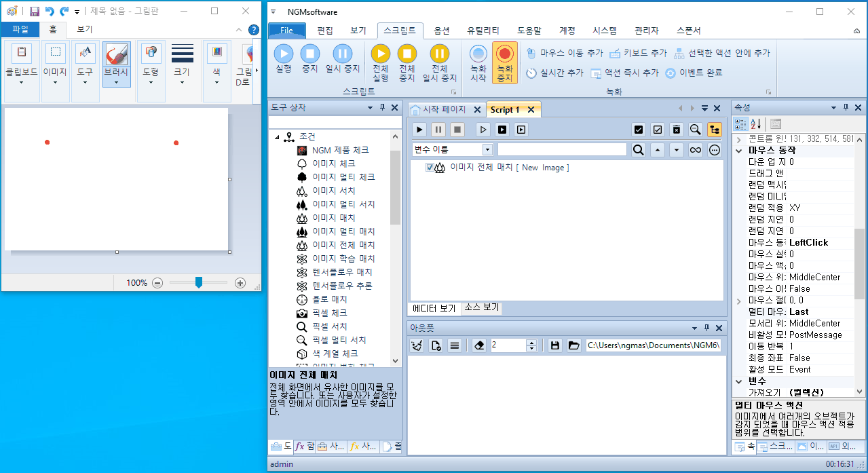Click the circled ellipsis more-options icon
The image size is (868, 473).
714,150
